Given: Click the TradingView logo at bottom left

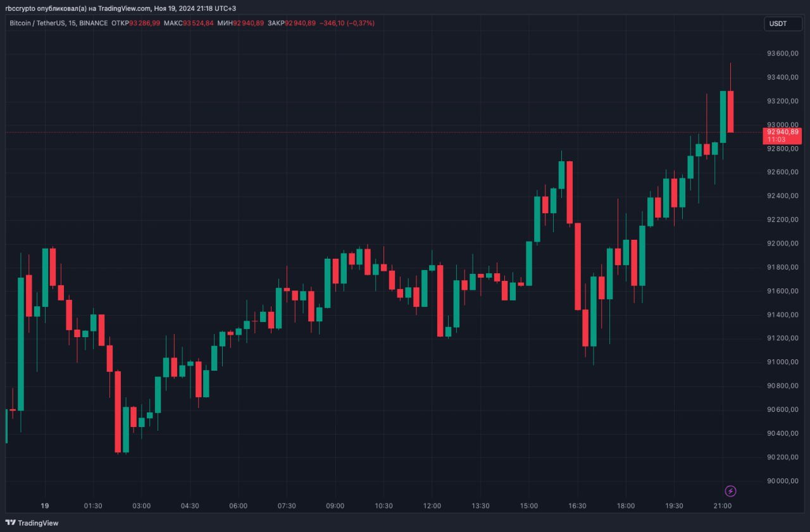Looking at the screenshot, I should (32, 523).
